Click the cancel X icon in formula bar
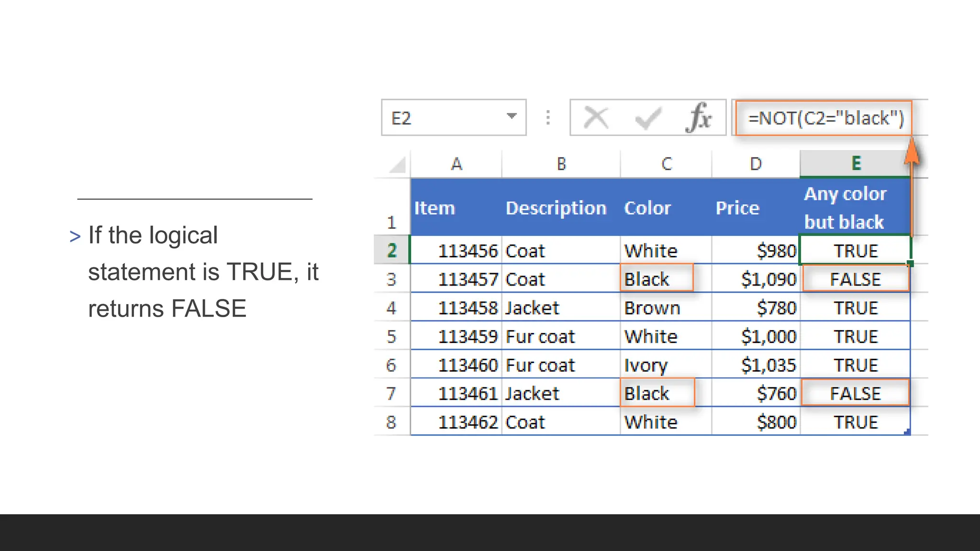This screenshot has height=551, width=980. [596, 118]
